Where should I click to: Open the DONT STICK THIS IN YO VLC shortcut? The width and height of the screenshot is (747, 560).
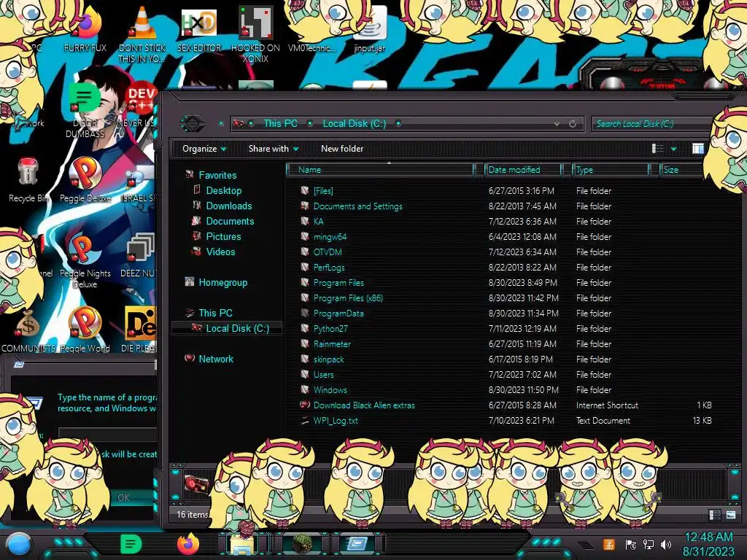click(x=142, y=34)
